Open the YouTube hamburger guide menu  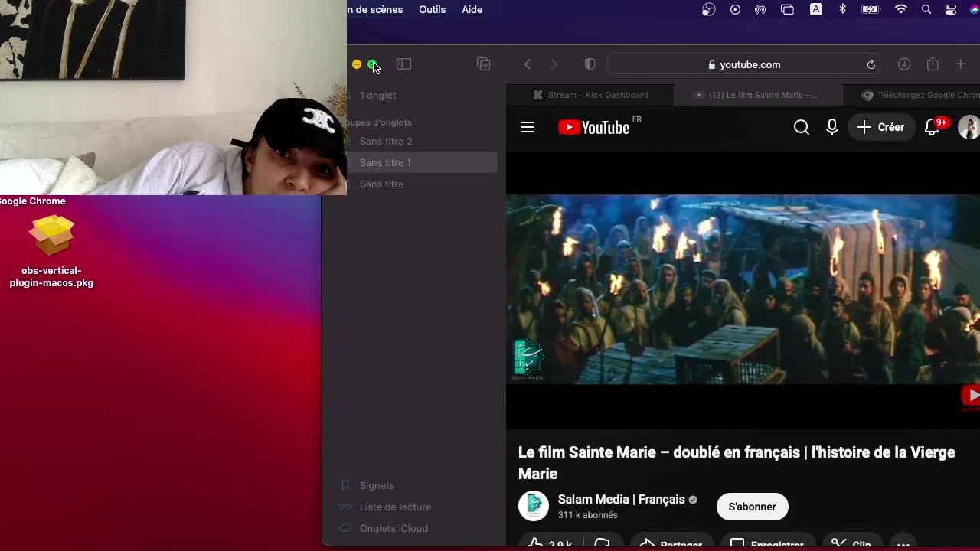click(x=528, y=127)
